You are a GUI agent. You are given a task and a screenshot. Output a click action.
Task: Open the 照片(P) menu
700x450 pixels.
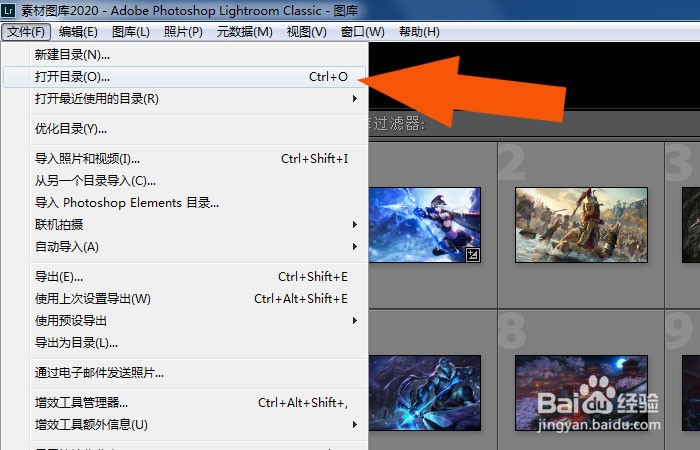(183, 32)
